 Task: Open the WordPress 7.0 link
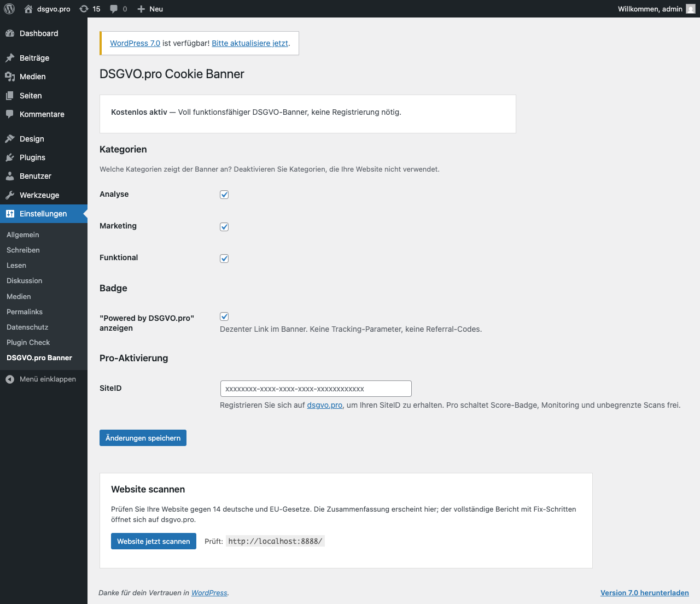click(x=135, y=43)
